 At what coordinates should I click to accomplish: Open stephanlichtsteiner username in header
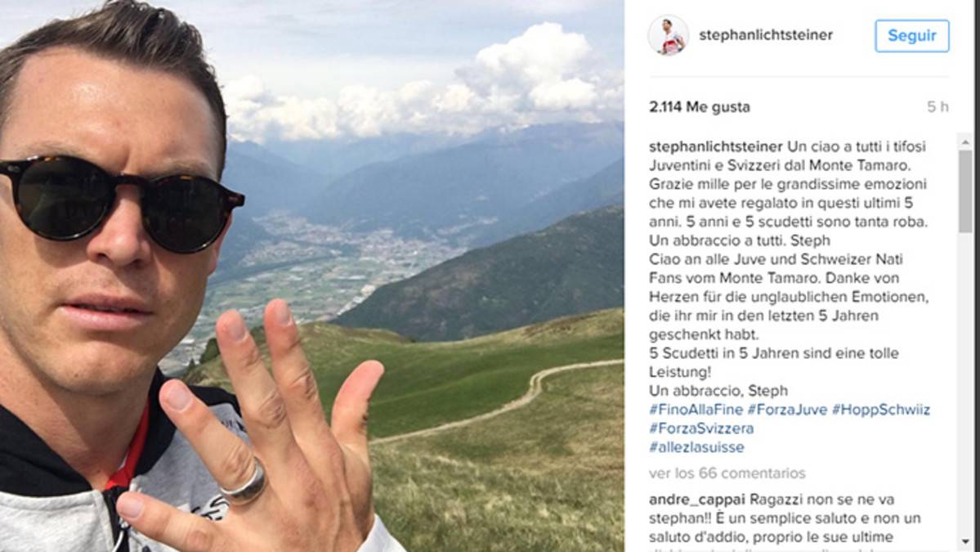[766, 36]
